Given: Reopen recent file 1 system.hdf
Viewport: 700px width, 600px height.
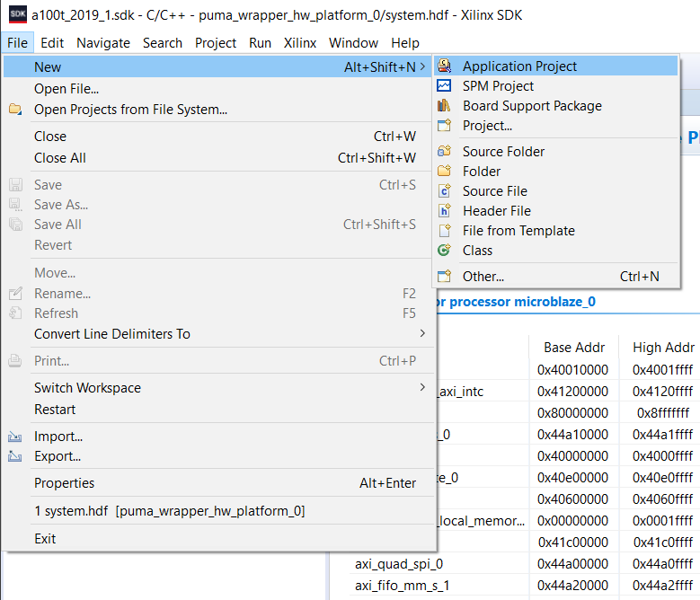Looking at the screenshot, I should click(x=218, y=511).
